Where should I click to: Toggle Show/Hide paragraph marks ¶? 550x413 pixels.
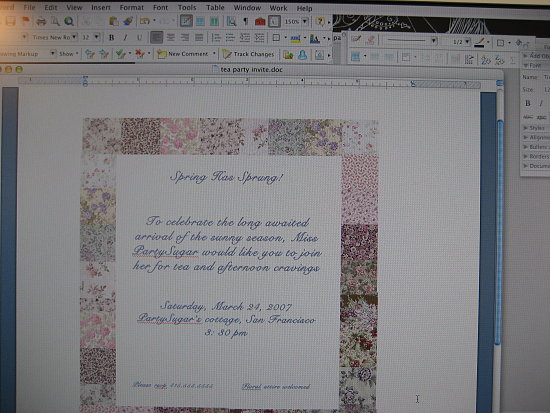(x=246, y=22)
